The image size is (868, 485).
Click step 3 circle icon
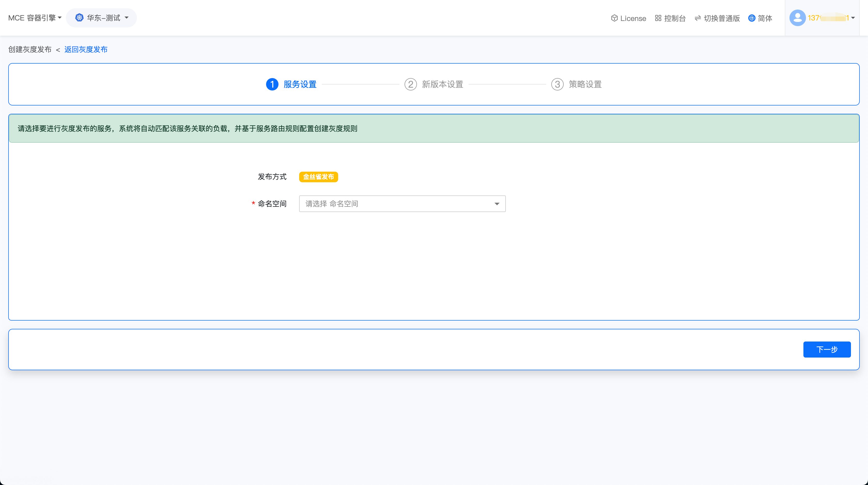(557, 84)
